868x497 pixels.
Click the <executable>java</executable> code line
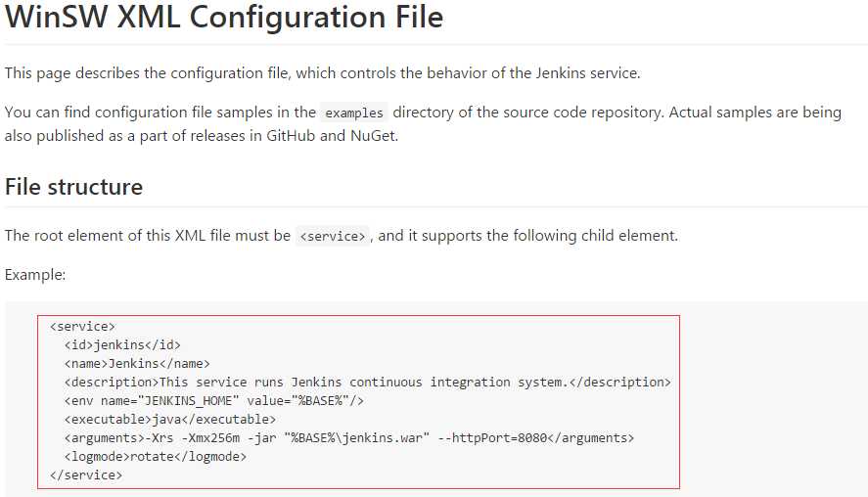point(170,419)
